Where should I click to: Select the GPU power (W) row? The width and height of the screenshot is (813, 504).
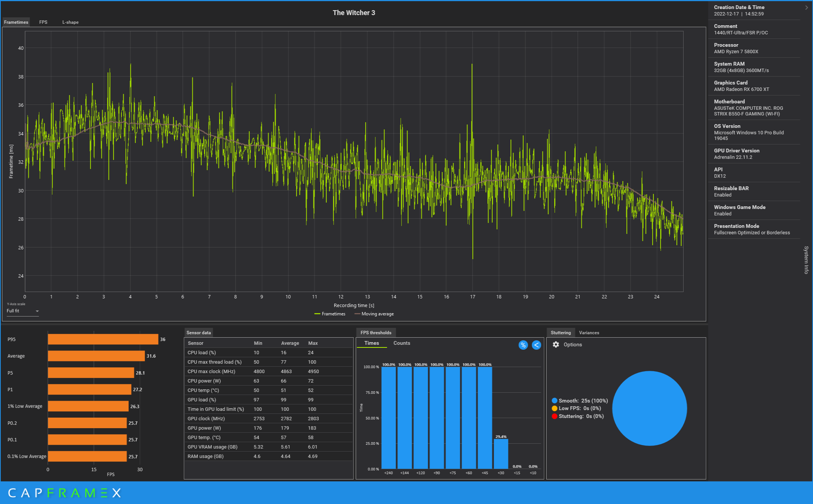pyautogui.click(x=269, y=428)
